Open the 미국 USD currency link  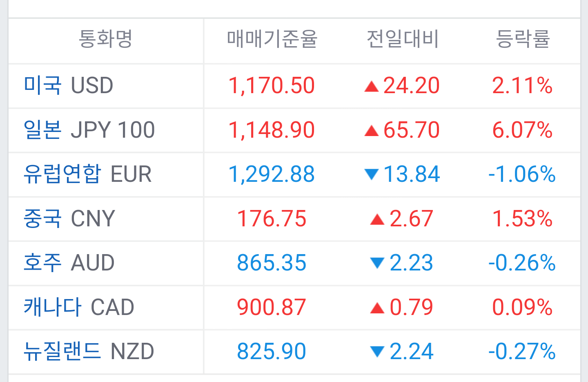68,85
